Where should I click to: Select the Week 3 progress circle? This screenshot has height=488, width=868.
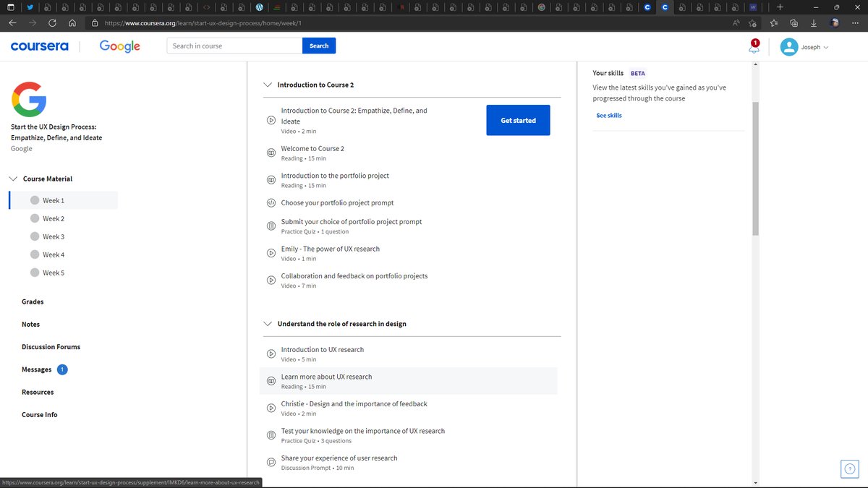click(36, 236)
